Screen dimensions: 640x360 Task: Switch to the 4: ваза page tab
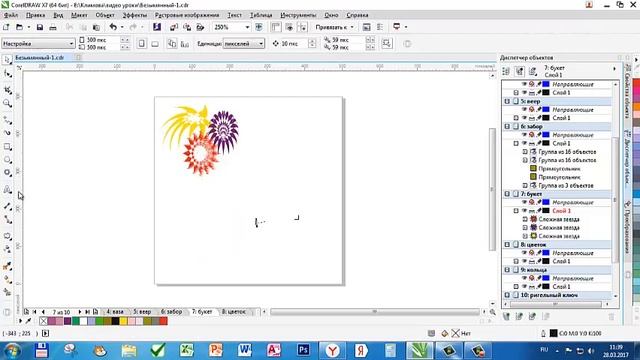pyautogui.click(x=115, y=311)
